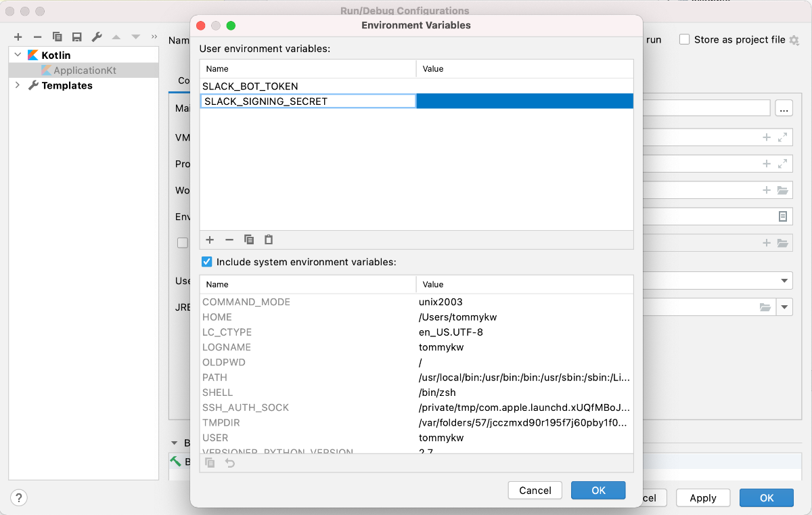Select OLDPWD system variable
The height and width of the screenshot is (515, 812).
416,362
